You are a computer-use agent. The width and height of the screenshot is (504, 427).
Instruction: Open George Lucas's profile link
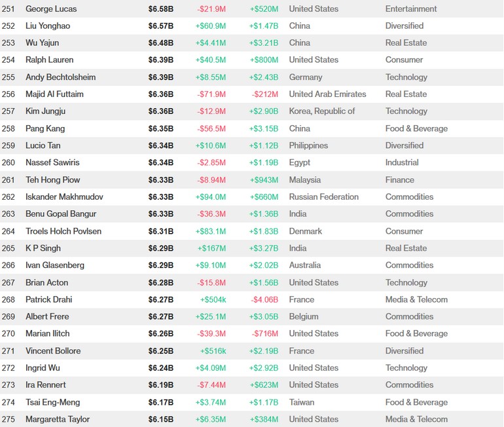[x=51, y=9]
